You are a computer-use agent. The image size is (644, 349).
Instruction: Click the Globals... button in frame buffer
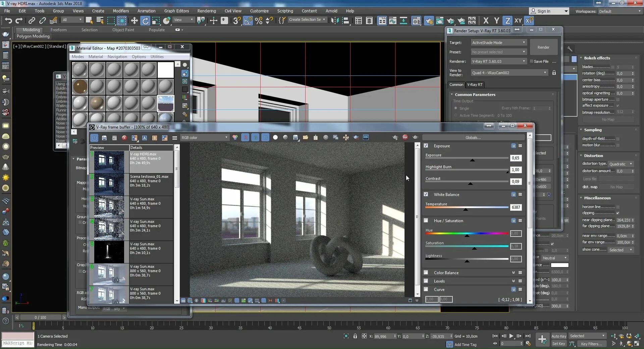(x=473, y=138)
